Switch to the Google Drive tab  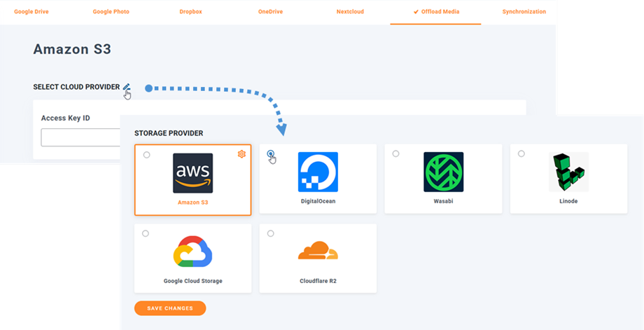pos(31,11)
